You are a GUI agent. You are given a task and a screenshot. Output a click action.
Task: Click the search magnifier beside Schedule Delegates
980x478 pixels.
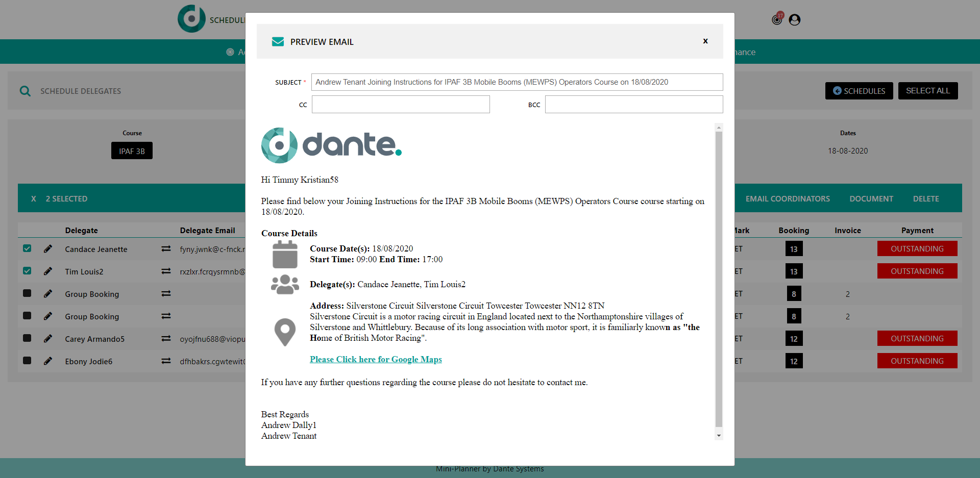[25, 91]
